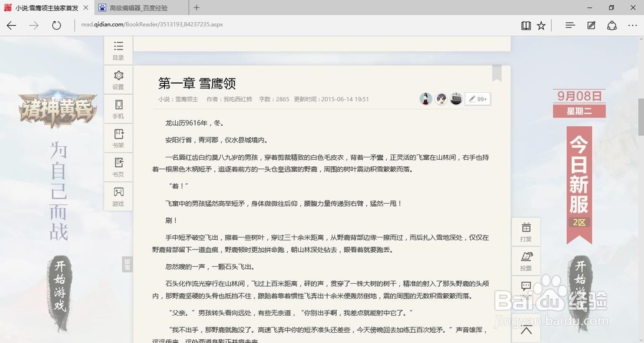The width and height of the screenshot is (644, 343).
Task: Click the 雪鹰领主 novel title link
Action: click(x=187, y=99)
